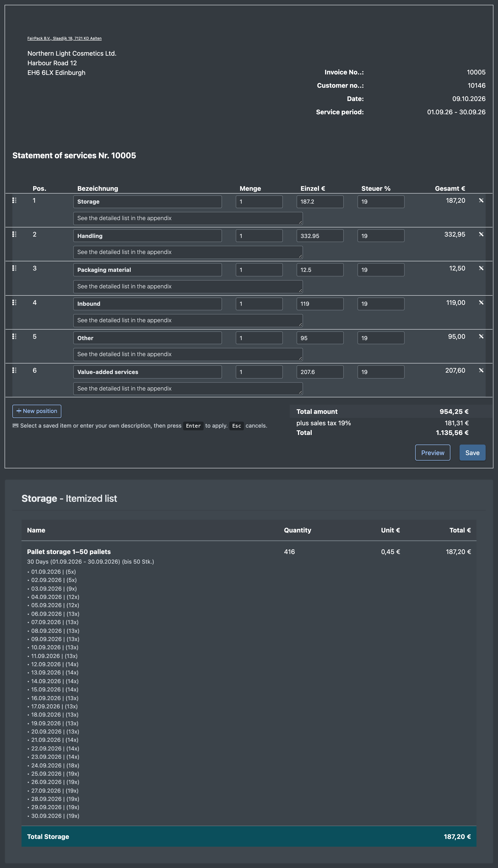Open the invoice Preview
The image size is (498, 868).
432,453
